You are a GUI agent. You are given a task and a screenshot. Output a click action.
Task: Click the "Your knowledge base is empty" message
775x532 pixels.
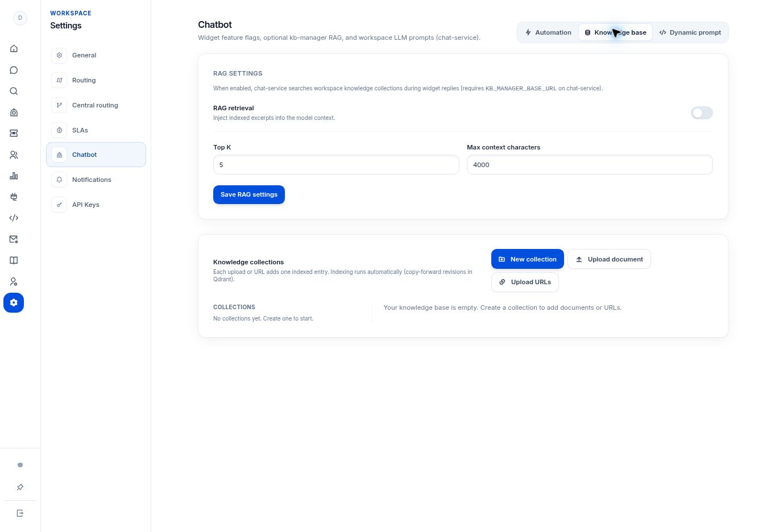click(x=503, y=307)
